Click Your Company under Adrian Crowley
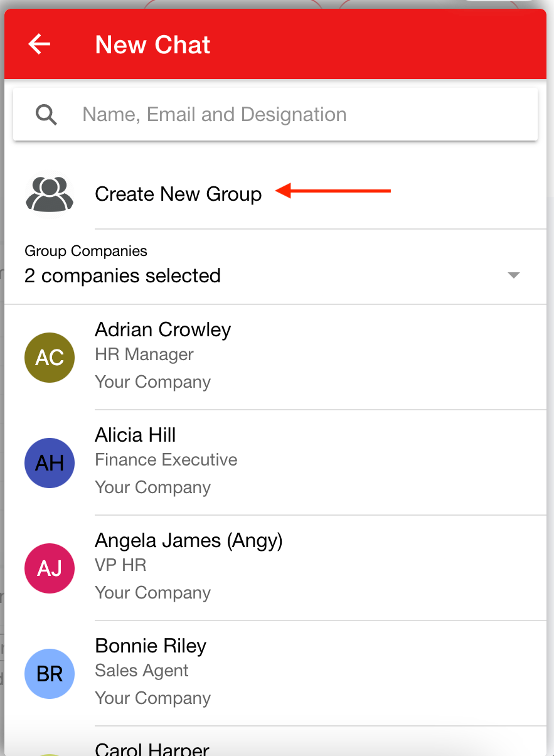Image resolution: width=554 pixels, height=756 pixels. (x=153, y=382)
